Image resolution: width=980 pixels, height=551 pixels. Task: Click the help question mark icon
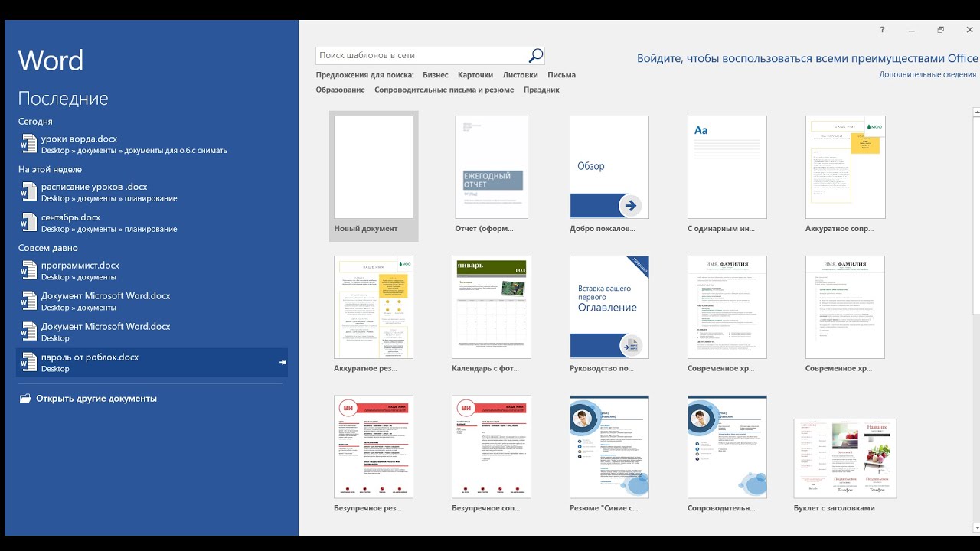click(882, 30)
